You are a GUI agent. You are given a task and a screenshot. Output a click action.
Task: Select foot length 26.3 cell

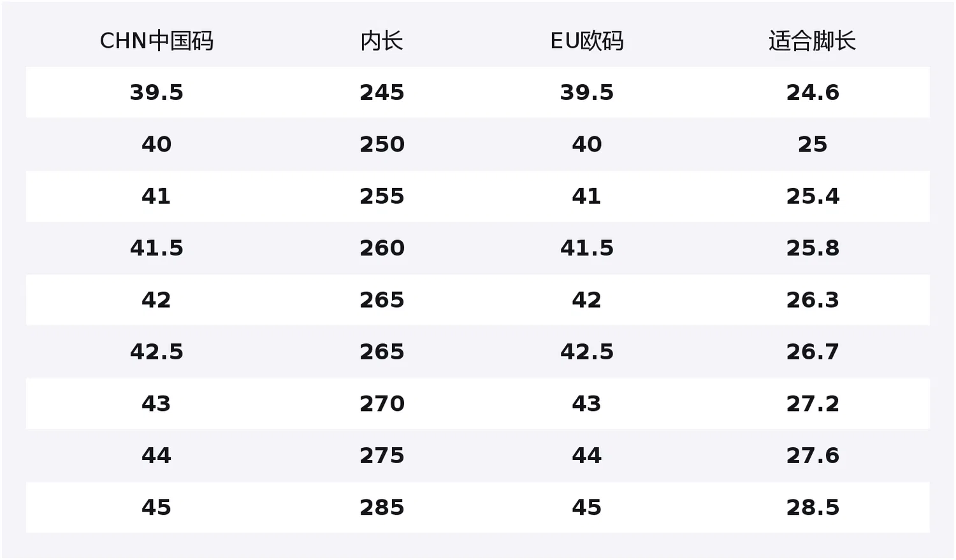pyautogui.click(x=813, y=300)
